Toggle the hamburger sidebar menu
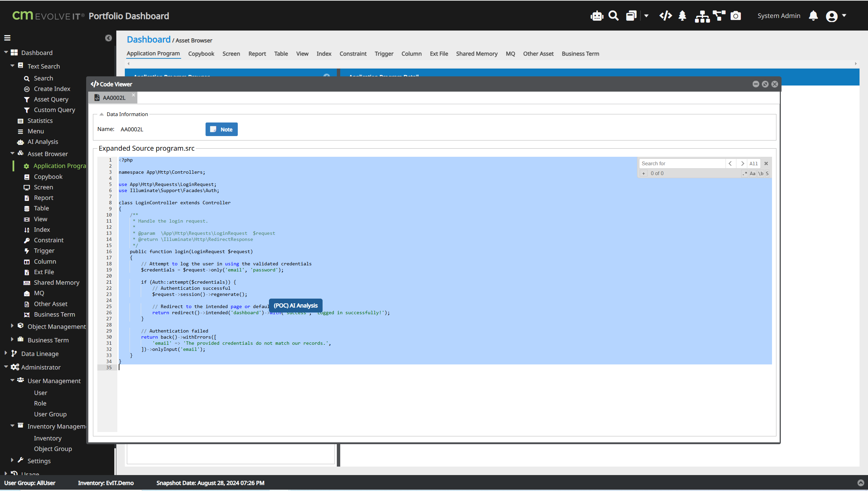Screen dimensions: 868x491 pyautogui.click(x=7, y=38)
